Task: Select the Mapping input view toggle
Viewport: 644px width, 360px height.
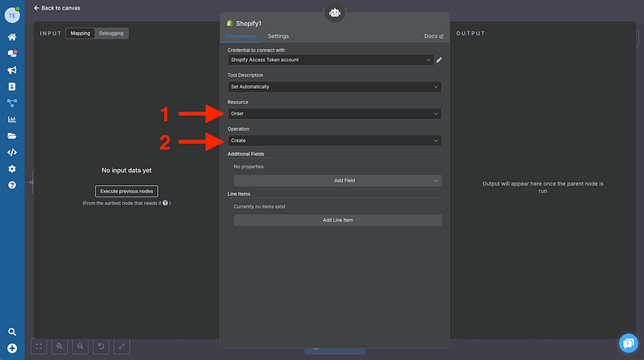Action: (x=80, y=34)
